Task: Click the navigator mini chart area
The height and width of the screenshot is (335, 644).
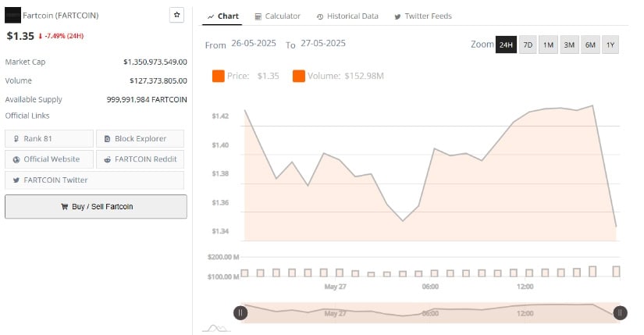Action: (x=430, y=313)
